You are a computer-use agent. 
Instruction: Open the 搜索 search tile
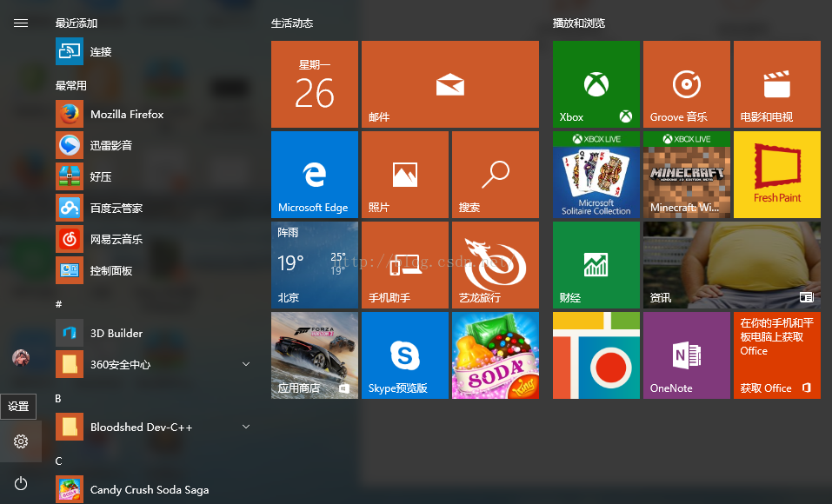pos(496,175)
